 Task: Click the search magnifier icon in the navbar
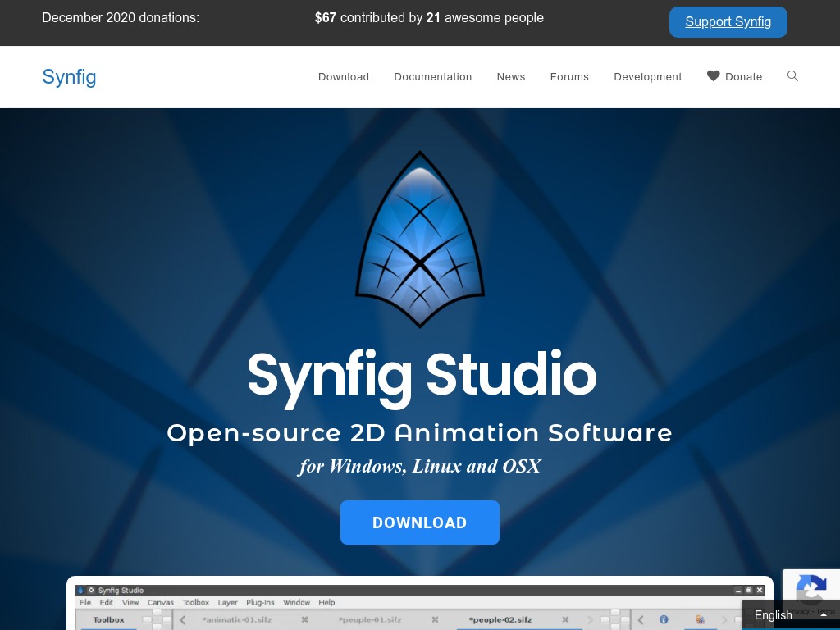(x=792, y=76)
